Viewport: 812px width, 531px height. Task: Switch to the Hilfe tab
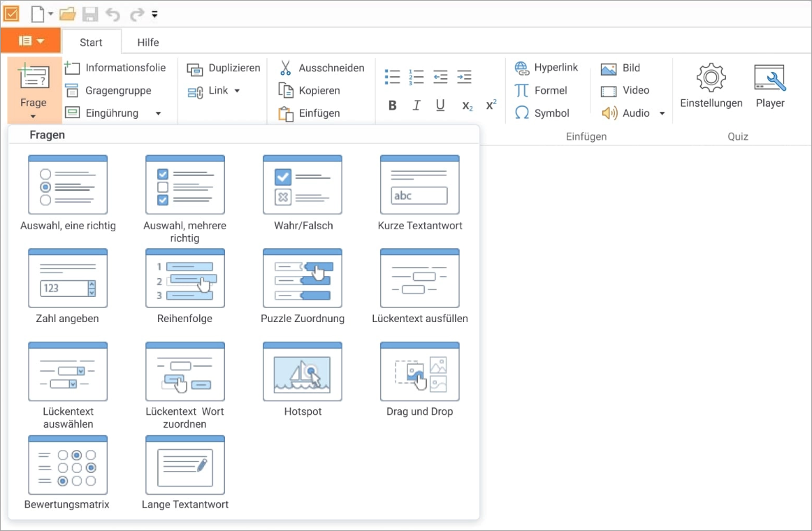(147, 42)
